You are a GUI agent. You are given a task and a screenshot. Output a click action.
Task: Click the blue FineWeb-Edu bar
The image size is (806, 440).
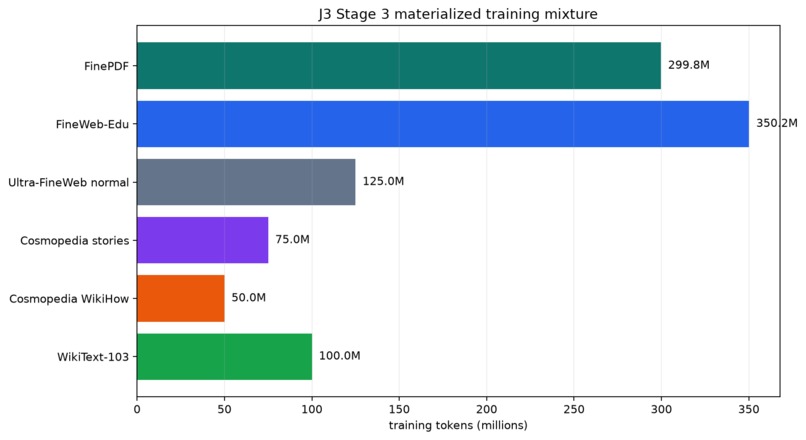coord(443,124)
